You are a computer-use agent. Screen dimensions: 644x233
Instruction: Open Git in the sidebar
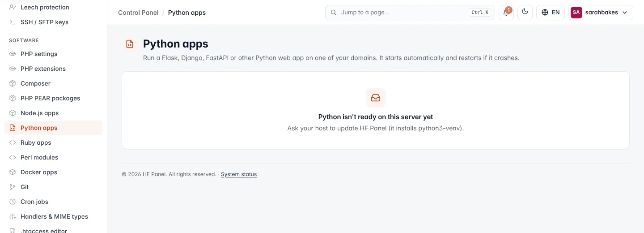click(x=54, y=187)
